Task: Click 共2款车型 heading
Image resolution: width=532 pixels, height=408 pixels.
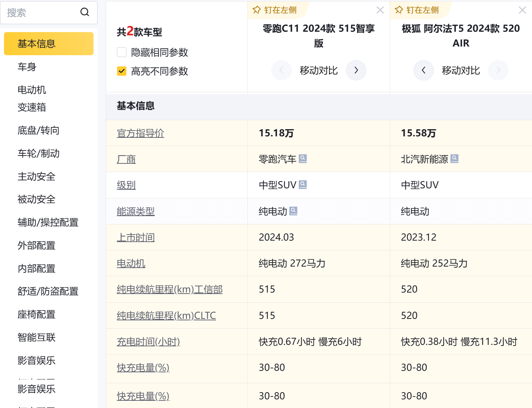Action: click(x=139, y=32)
